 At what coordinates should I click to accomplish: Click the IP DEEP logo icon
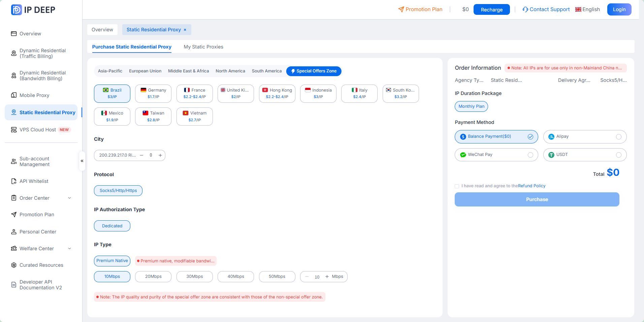pos(16,10)
